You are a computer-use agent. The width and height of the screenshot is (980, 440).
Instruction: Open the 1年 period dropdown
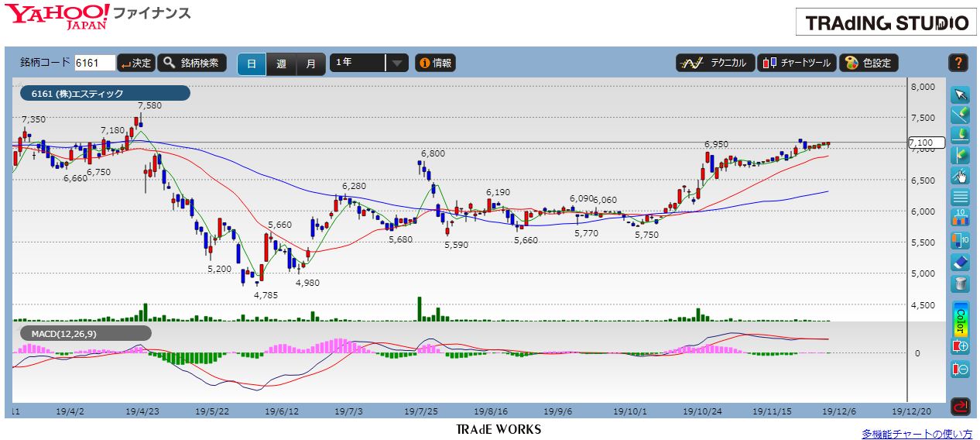click(x=368, y=64)
